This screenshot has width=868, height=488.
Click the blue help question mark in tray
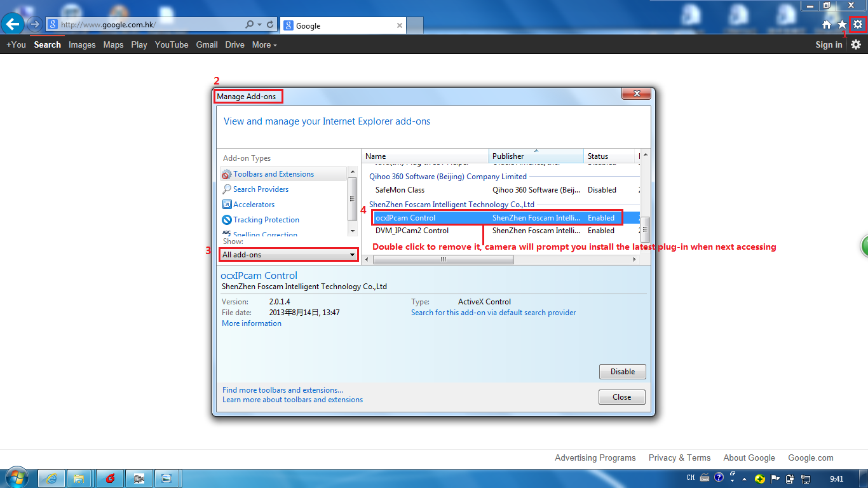tap(719, 478)
